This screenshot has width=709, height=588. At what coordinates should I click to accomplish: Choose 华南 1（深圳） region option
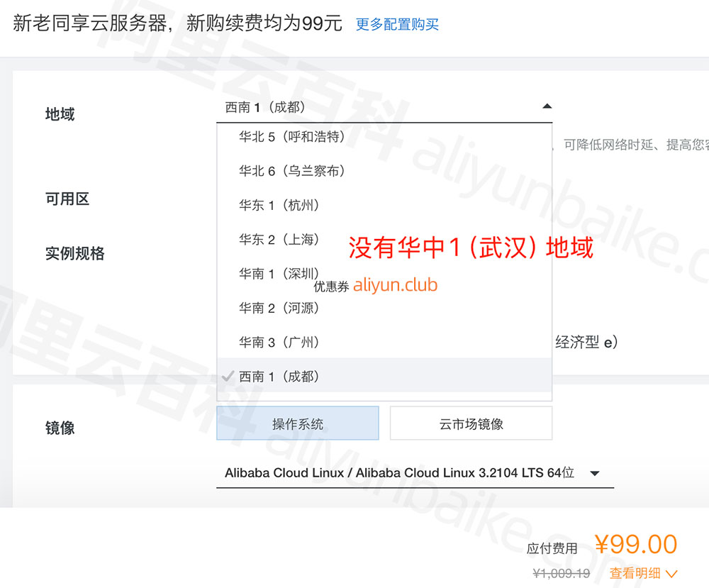click(279, 274)
